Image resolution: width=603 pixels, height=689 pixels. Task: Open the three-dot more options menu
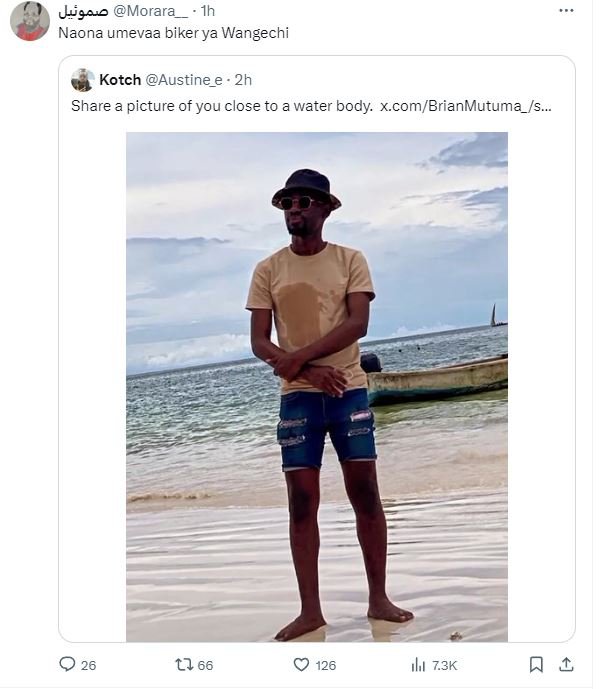[566, 12]
